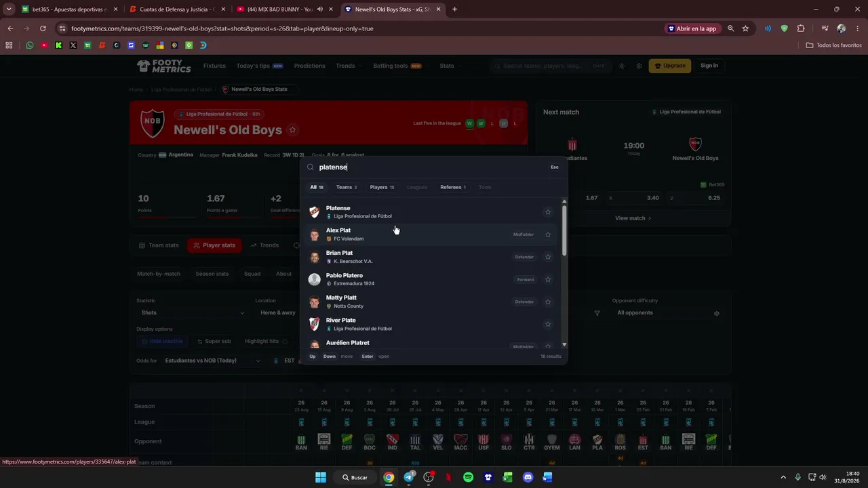Open the Extensions puzzle icon
The width and height of the screenshot is (868, 488).
pyautogui.click(x=801, y=28)
